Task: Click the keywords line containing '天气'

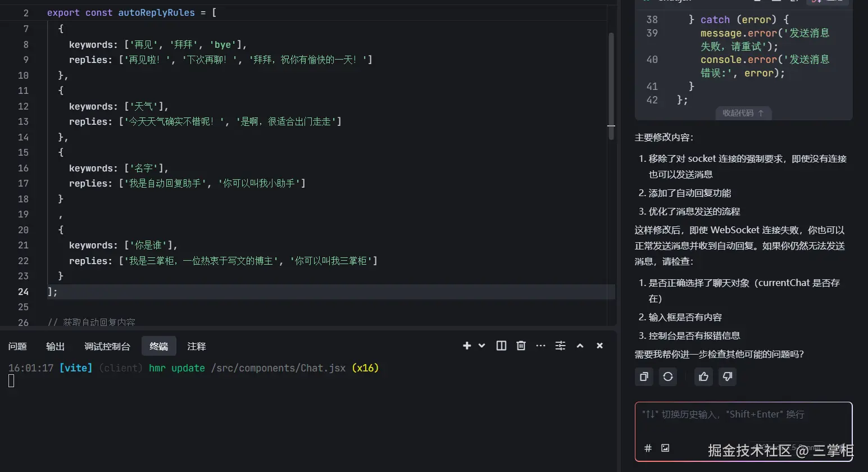Action: 119,106
